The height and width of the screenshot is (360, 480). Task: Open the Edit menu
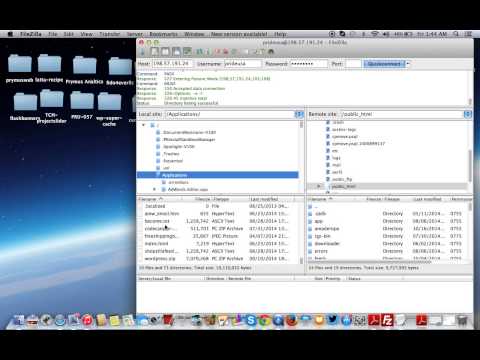pyautogui.click(x=69, y=34)
